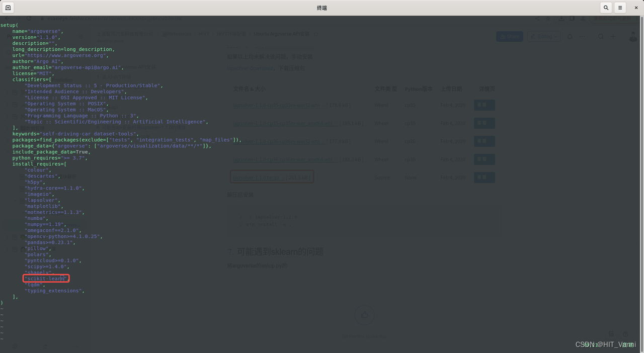Click the thumbs-up like icon on the article

pyautogui.click(x=364, y=315)
